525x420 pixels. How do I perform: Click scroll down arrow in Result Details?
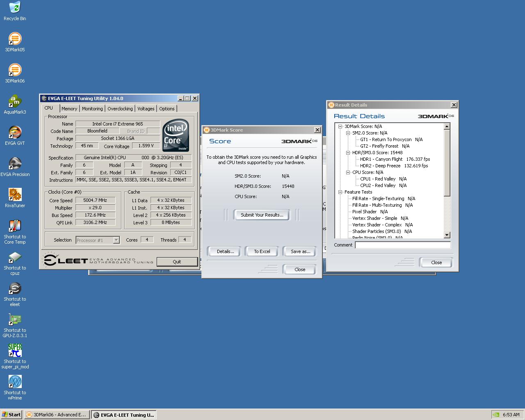coord(447,235)
